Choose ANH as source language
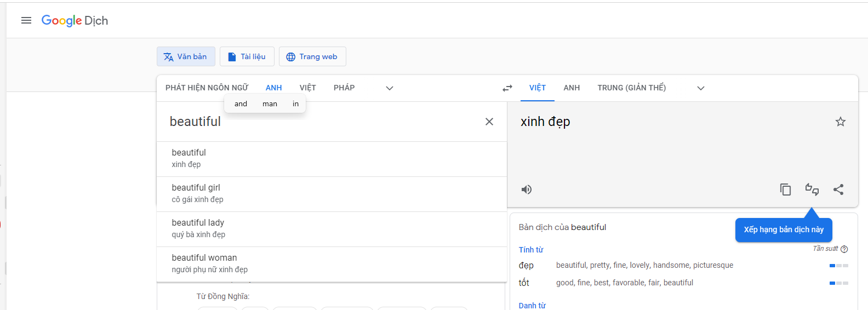Screen dimensions: 868x310 (x=274, y=88)
